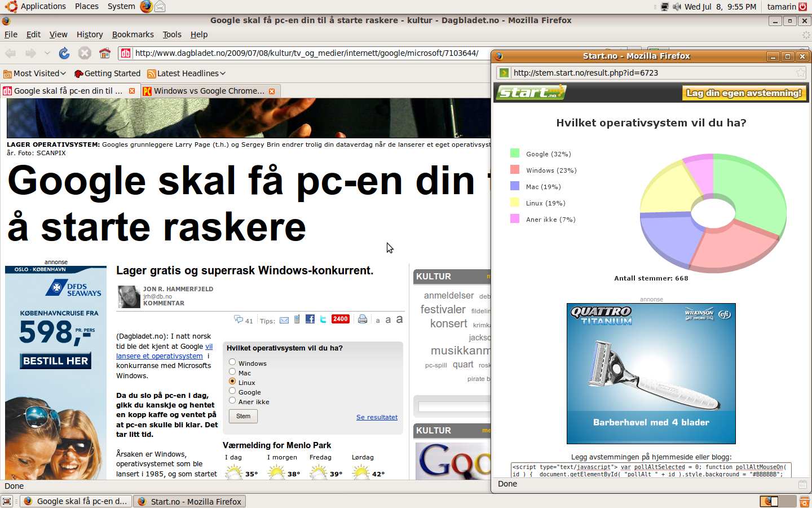Bookmark star in the Start.no address bar

click(x=801, y=73)
